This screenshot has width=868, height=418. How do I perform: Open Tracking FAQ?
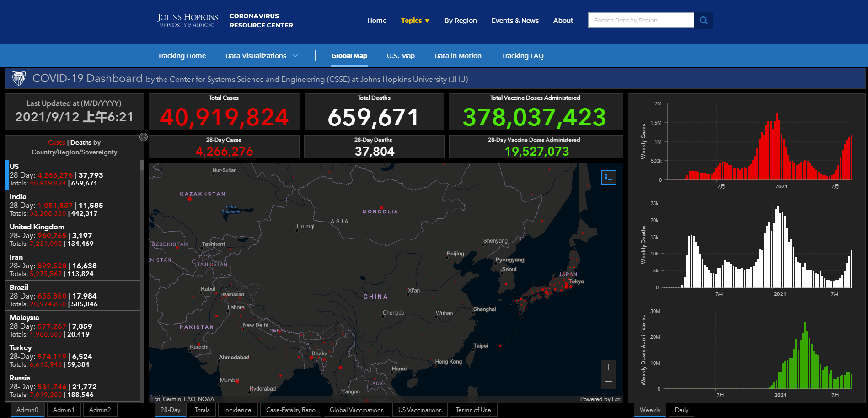pos(522,56)
